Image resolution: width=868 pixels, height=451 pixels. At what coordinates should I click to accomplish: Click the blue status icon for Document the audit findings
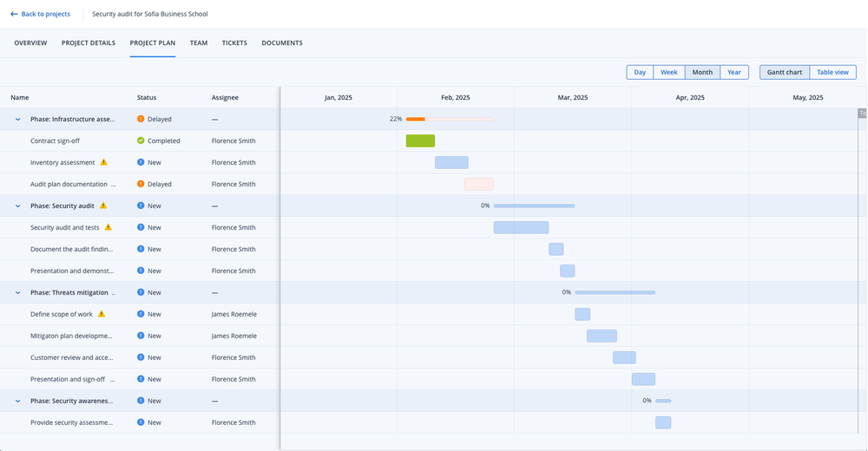tap(141, 249)
